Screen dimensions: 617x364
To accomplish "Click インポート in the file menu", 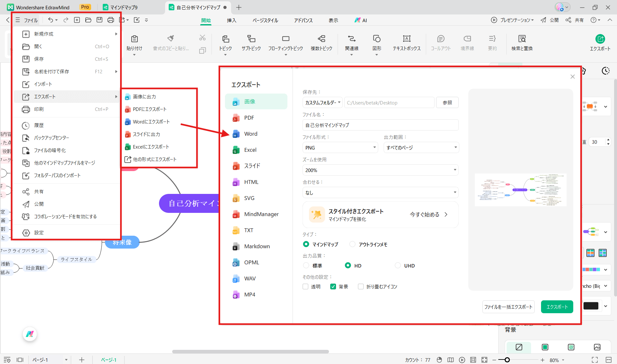I will (x=66, y=84).
